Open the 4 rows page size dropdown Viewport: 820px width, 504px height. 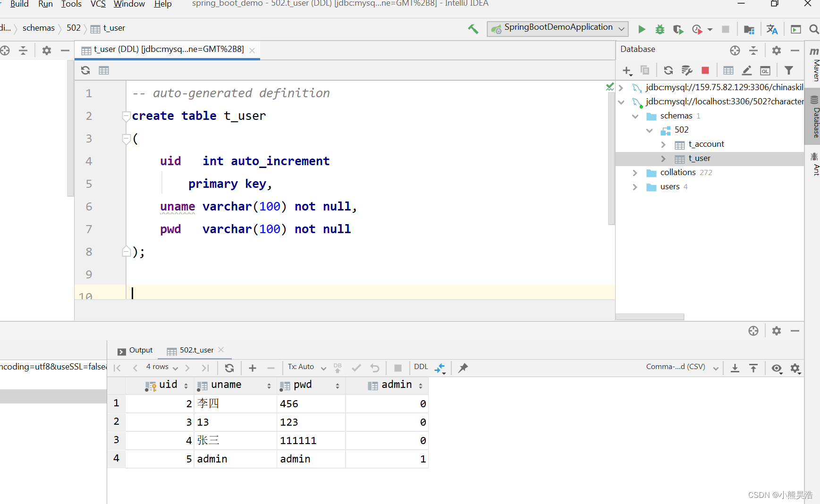(x=162, y=367)
